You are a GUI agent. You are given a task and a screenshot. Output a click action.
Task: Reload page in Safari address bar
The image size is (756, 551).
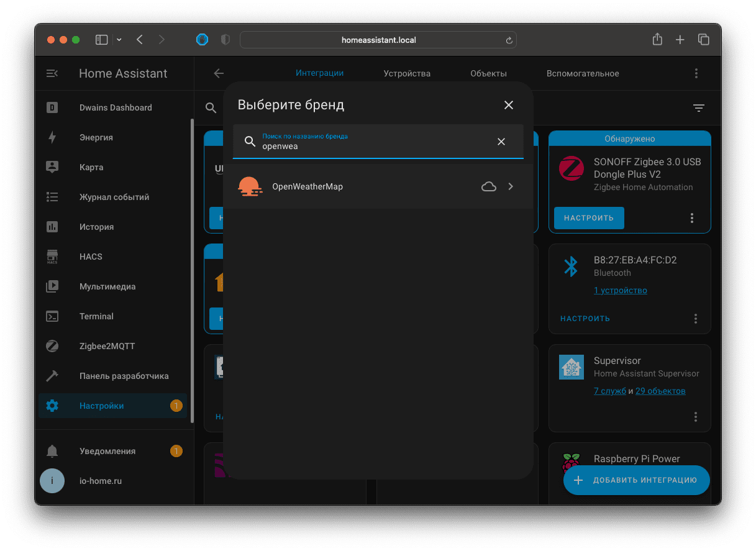(x=509, y=40)
